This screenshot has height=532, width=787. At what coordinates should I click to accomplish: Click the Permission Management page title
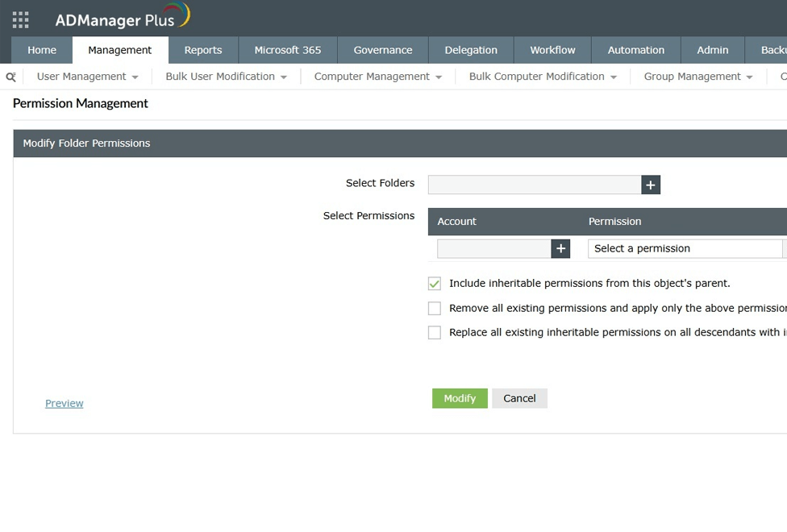81,103
